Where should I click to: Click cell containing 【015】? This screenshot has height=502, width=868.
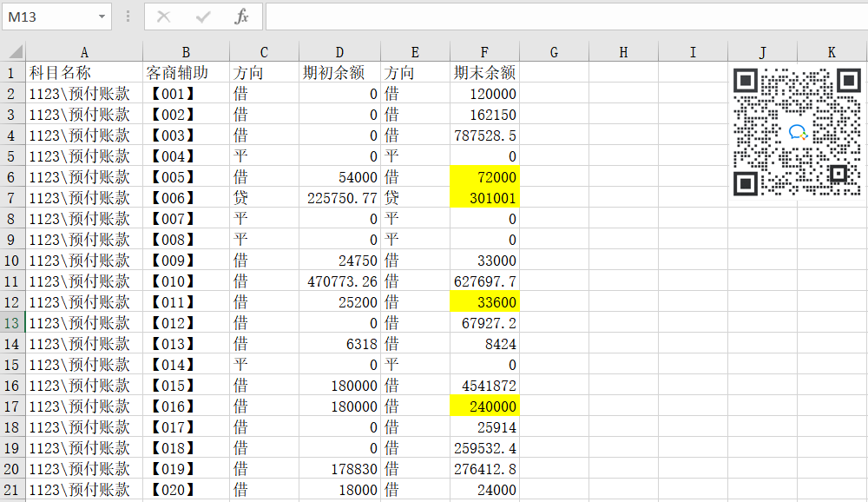click(186, 386)
